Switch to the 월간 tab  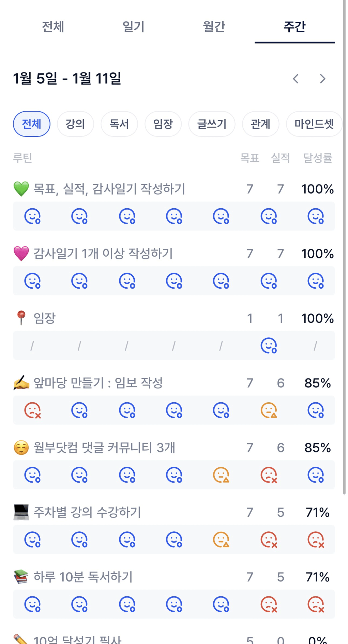point(214,27)
